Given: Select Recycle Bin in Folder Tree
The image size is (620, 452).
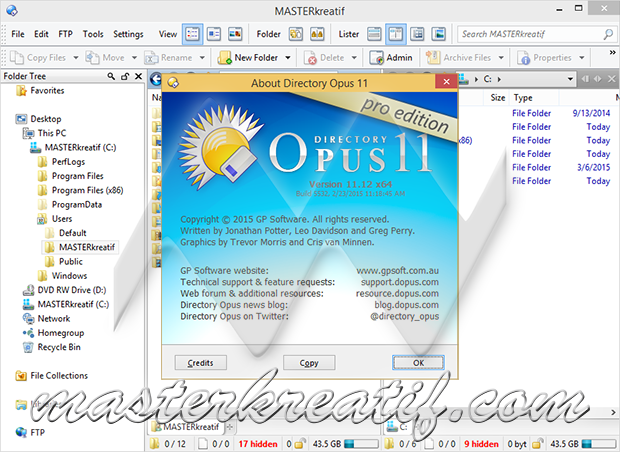Looking at the screenshot, I should coord(59,347).
